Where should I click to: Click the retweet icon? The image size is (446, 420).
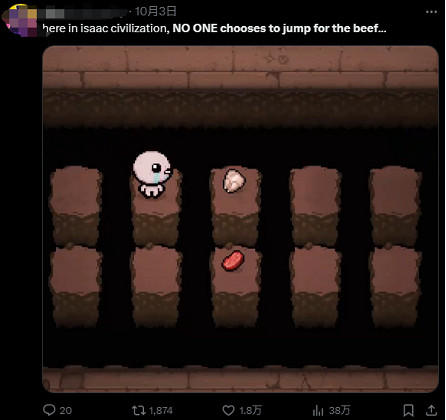pos(138,410)
